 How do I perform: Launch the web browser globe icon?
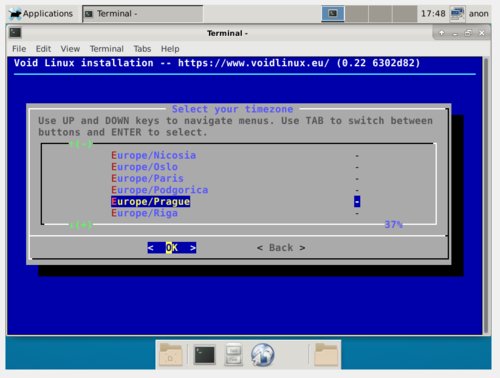coord(263,355)
